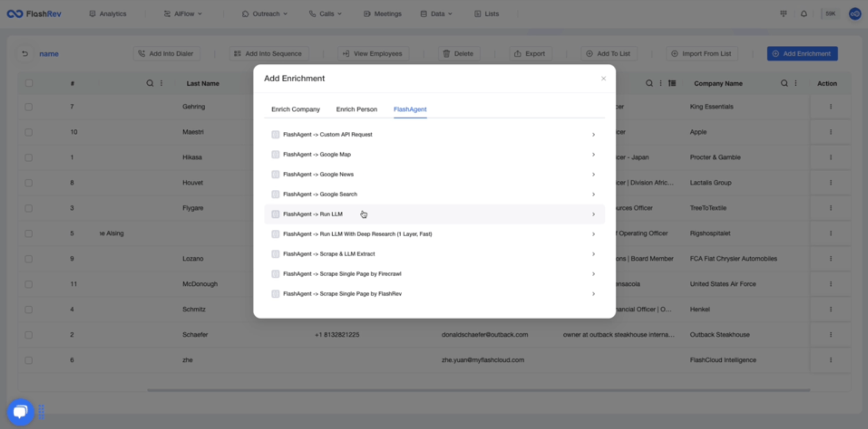Expand the Google News option chevron
This screenshot has width=868, height=429.
(x=594, y=175)
